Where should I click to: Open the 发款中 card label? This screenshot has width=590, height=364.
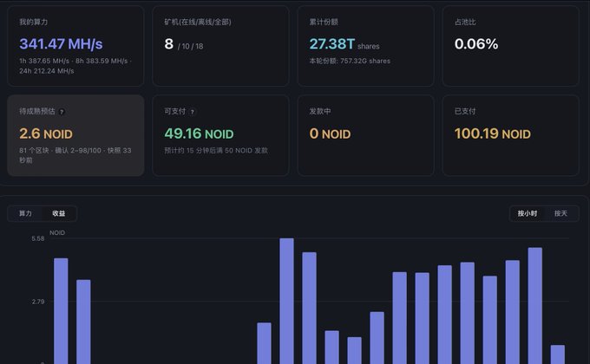click(320, 111)
